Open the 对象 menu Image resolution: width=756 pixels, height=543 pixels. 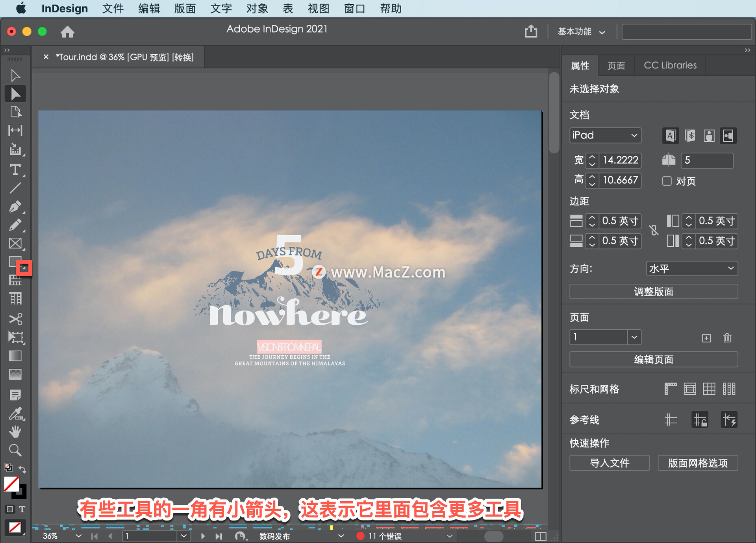pyautogui.click(x=257, y=8)
